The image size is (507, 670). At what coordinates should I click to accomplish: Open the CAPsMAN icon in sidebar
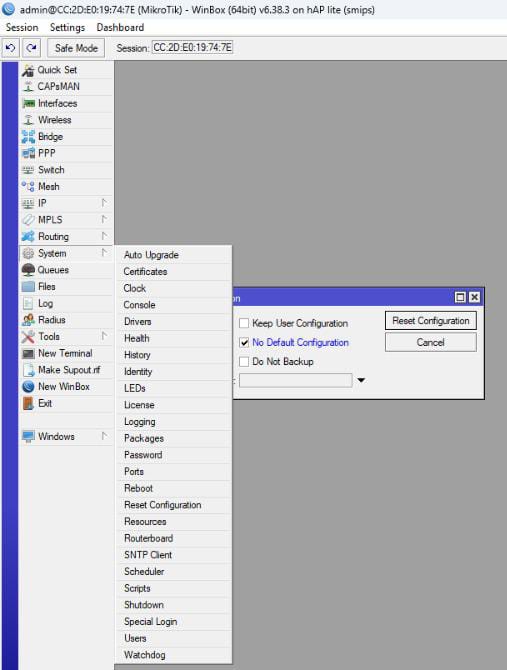(28, 87)
